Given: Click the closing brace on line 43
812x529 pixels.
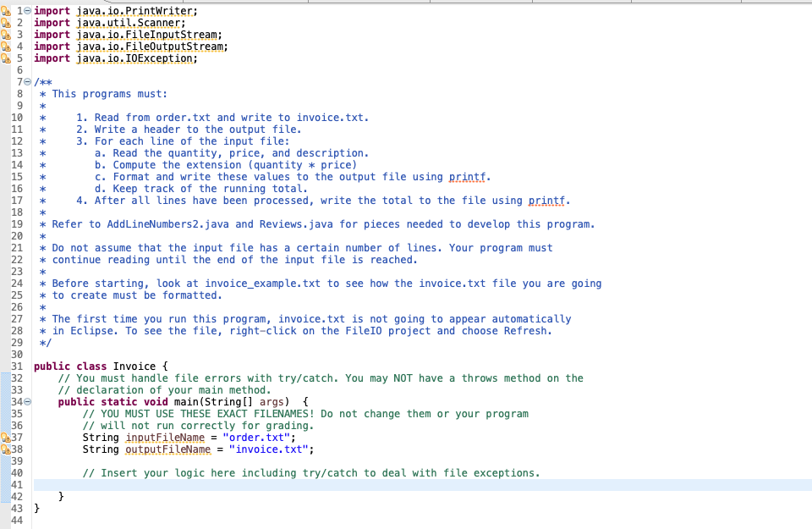Looking at the screenshot, I should click(36, 508).
